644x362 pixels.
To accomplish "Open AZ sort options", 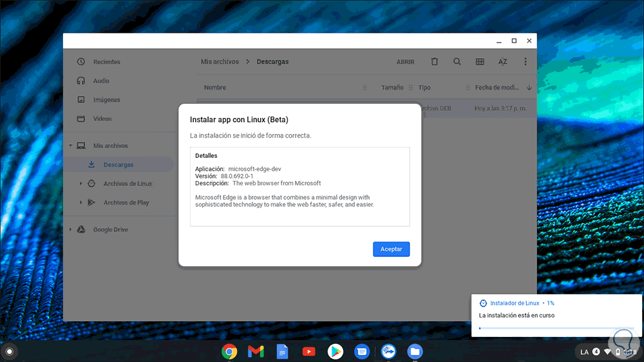I will [x=503, y=62].
